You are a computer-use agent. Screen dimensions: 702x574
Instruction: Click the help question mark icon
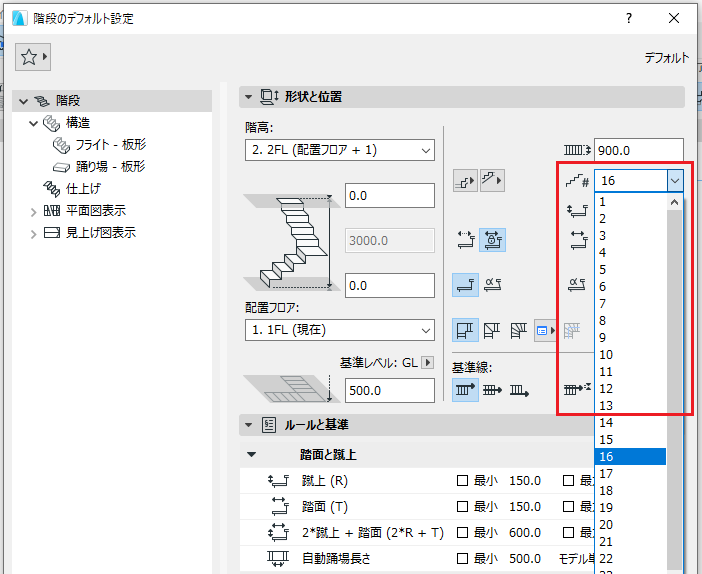point(629,18)
